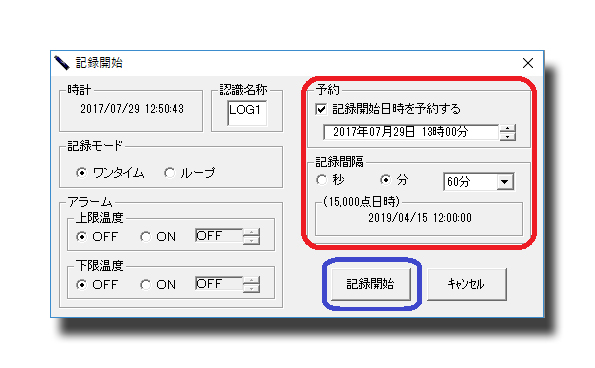Set 上限温度 alarm to OFF
Screen dimensions: 595x368
(81, 237)
